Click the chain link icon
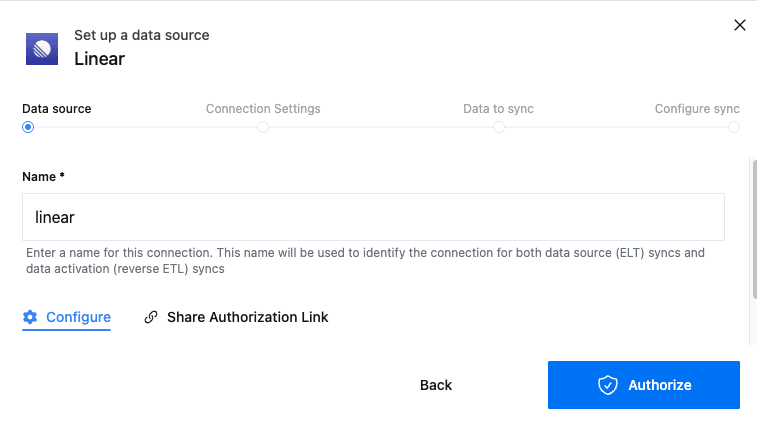Image resolution: width=757 pixels, height=421 pixels. click(151, 317)
